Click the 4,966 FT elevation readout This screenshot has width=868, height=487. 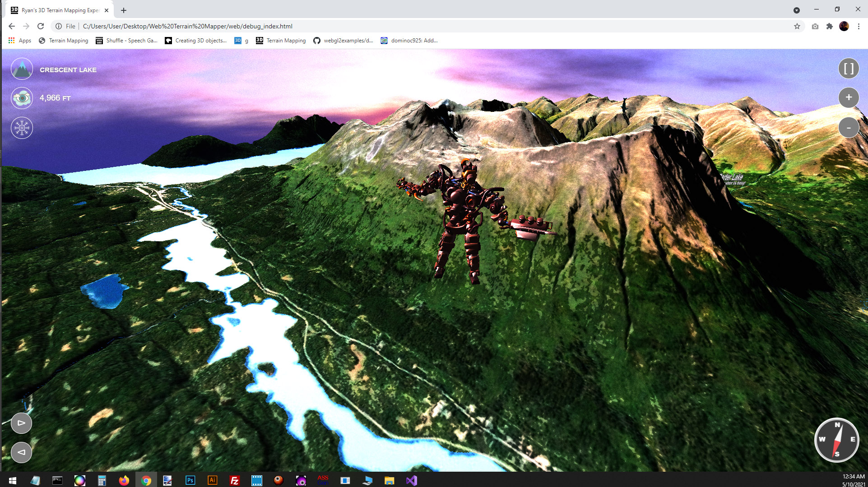tap(55, 98)
